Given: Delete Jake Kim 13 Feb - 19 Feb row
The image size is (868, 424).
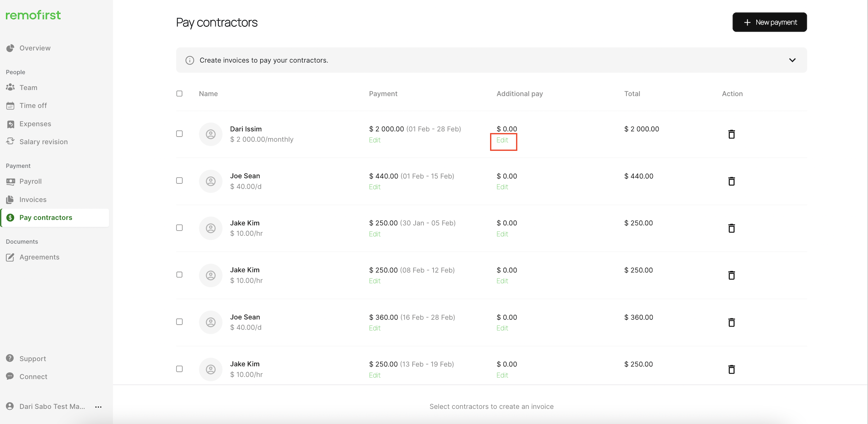Looking at the screenshot, I should point(731,369).
